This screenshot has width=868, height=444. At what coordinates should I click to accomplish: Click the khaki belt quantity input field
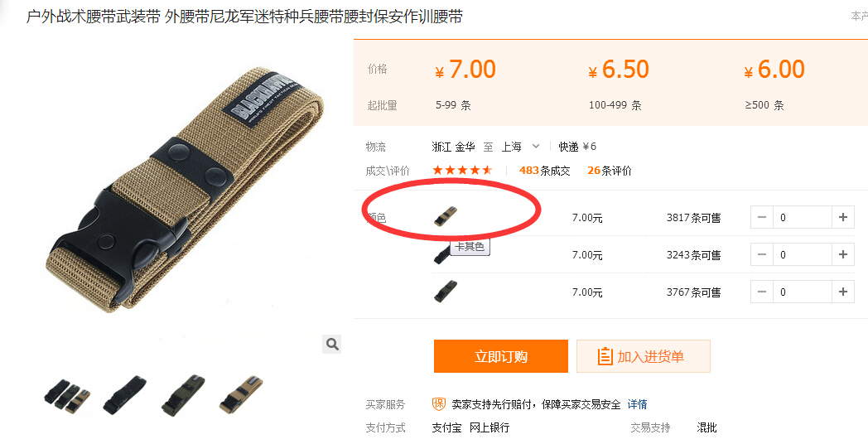[x=803, y=218]
